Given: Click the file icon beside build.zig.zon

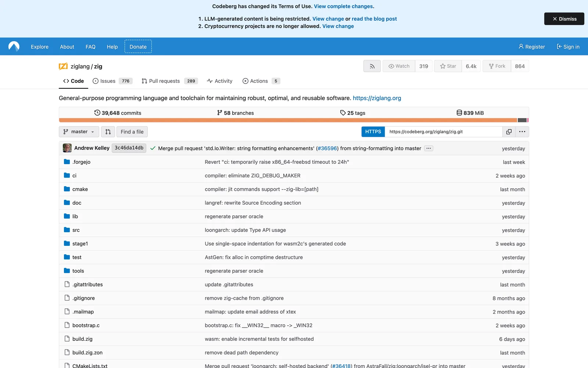Looking at the screenshot, I should [x=67, y=352].
